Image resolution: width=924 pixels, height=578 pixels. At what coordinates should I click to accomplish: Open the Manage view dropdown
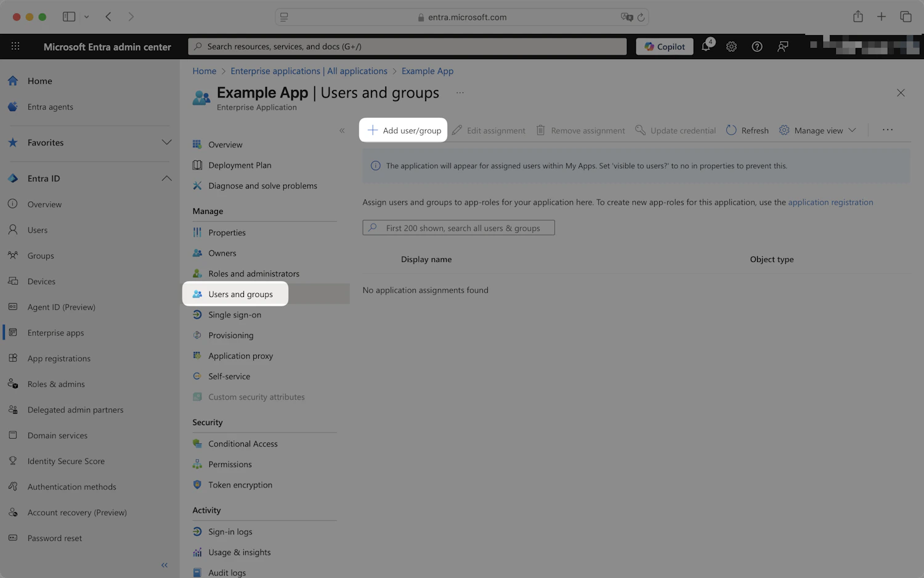click(817, 131)
